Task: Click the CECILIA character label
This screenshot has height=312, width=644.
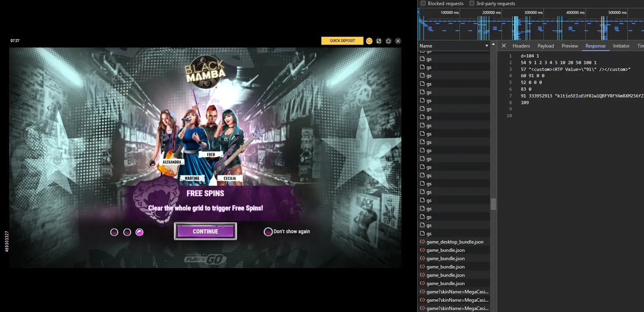Action: [230, 178]
